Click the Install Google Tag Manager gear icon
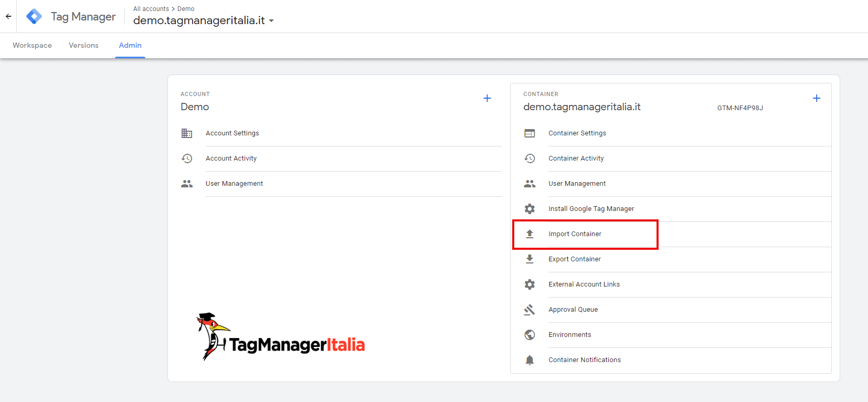The width and height of the screenshot is (868, 402). click(530, 209)
